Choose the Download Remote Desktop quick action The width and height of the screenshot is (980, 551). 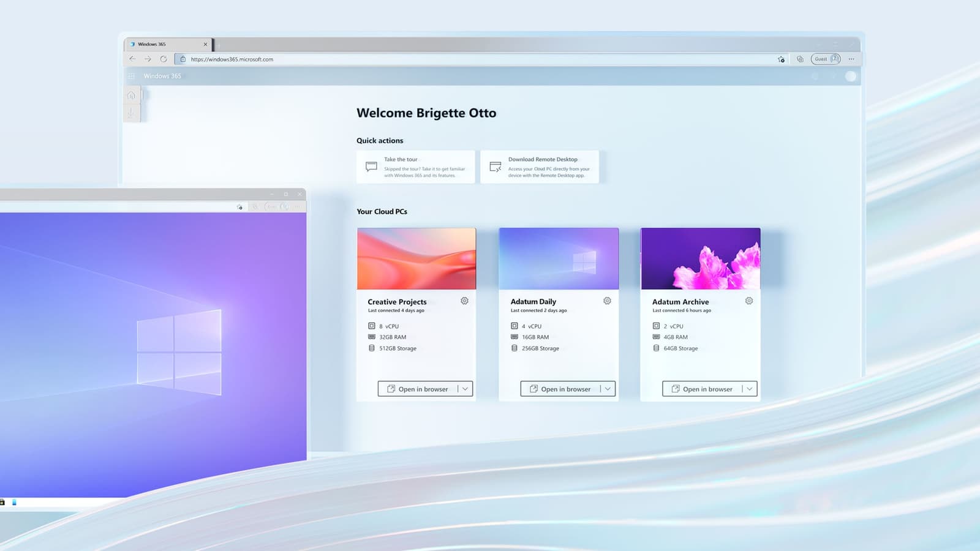(x=540, y=167)
